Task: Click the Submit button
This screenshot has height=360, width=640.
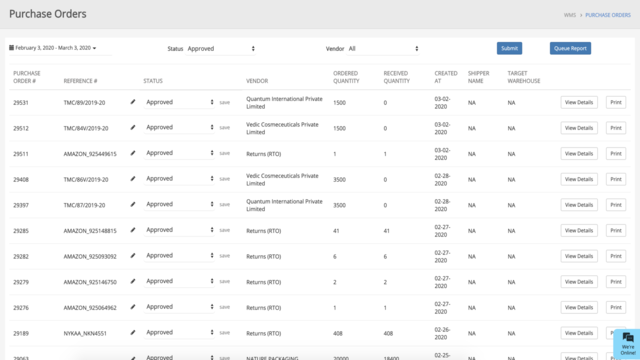Action: (509, 48)
